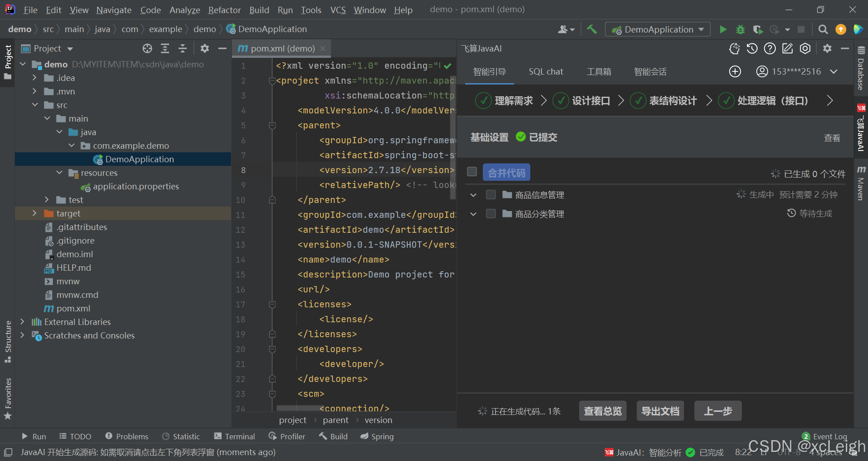
Task: Switch to 智能会话 tab
Action: tap(650, 71)
